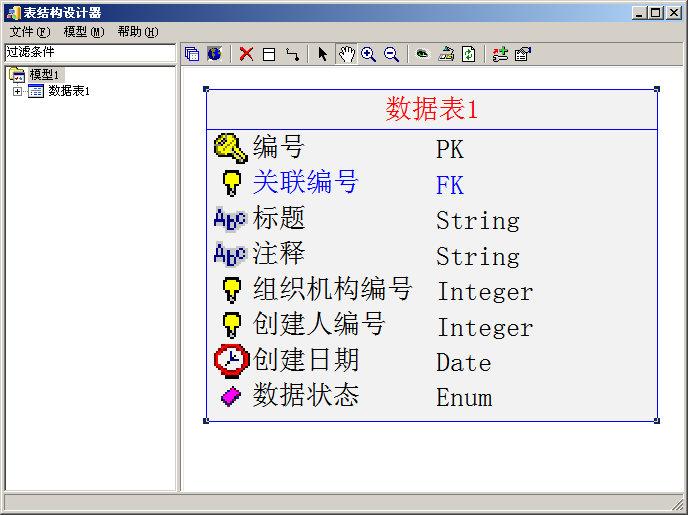Click the 过滤条件 filter input field

click(89, 52)
